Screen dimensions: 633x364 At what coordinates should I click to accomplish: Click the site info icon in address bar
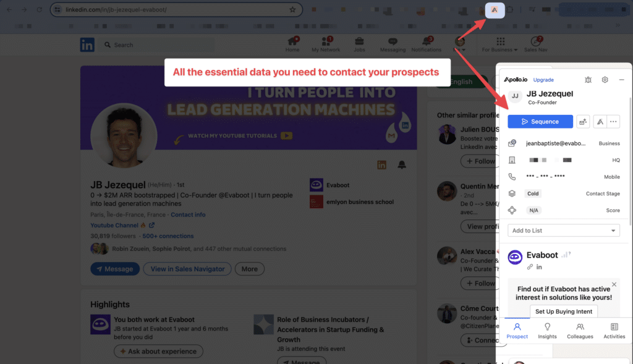click(x=57, y=10)
